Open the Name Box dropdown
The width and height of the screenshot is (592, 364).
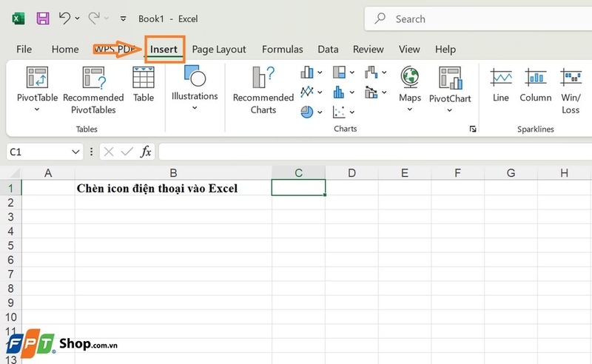pyautogui.click(x=75, y=152)
